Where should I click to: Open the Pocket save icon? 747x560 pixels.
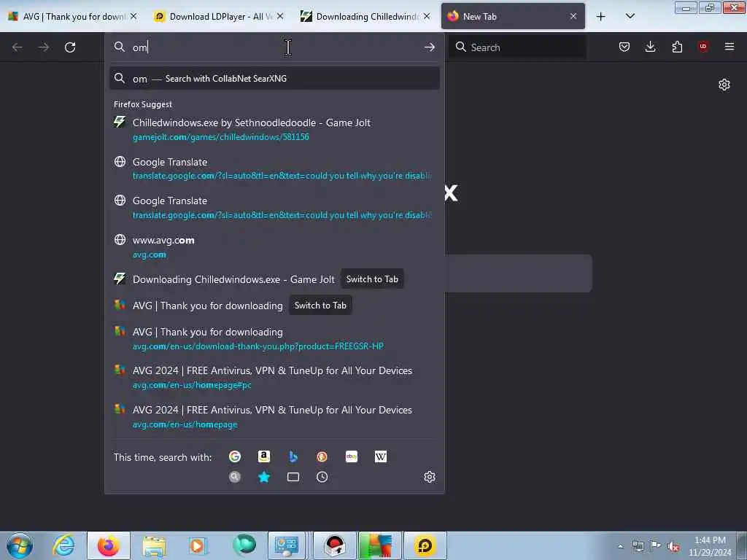(624, 47)
